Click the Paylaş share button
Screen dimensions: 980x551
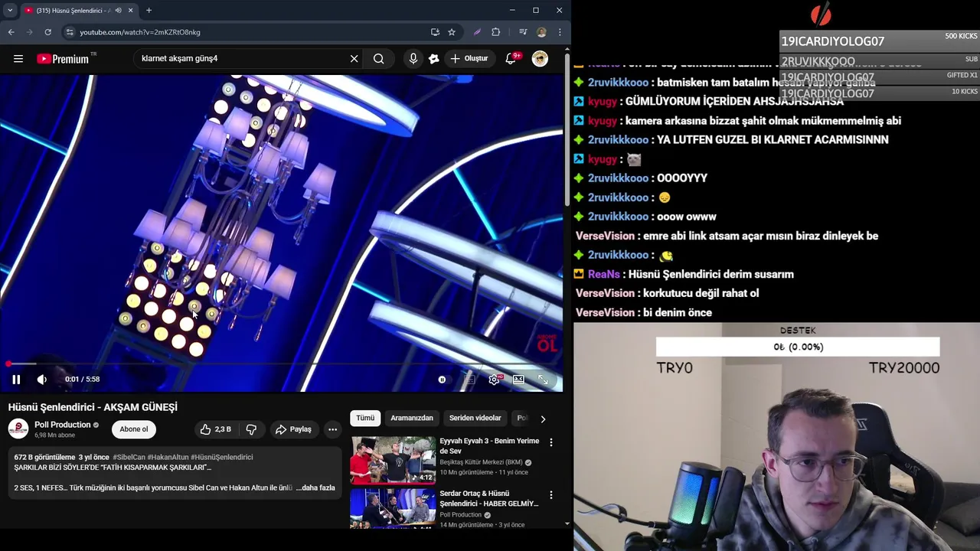293,429
